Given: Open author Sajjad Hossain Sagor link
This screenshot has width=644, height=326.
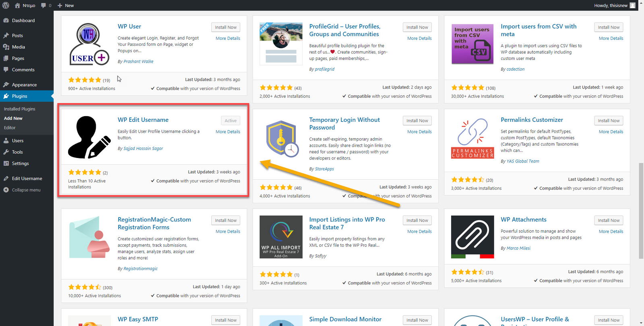Looking at the screenshot, I should pos(143,149).
